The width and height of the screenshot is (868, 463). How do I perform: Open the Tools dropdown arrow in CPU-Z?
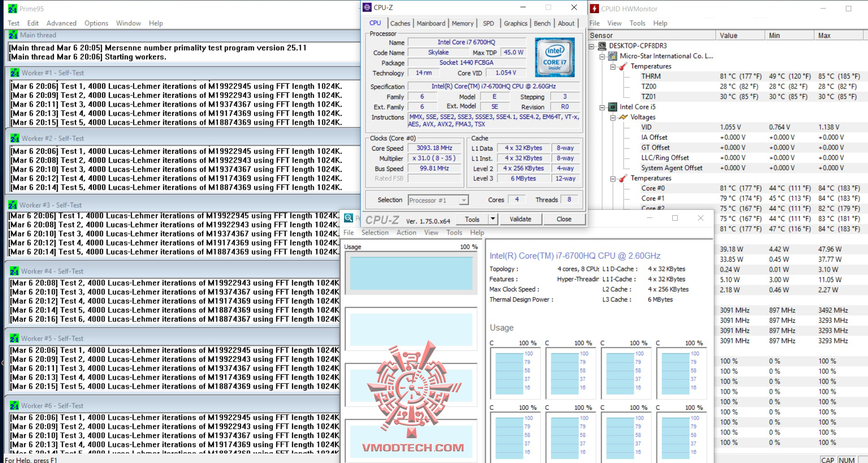click(x=492, y=219)
